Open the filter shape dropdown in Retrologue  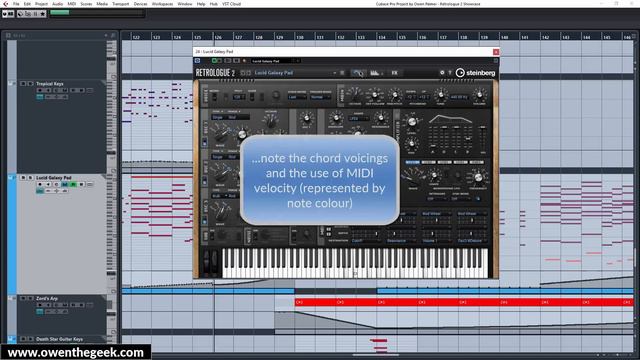pos(358,119)
